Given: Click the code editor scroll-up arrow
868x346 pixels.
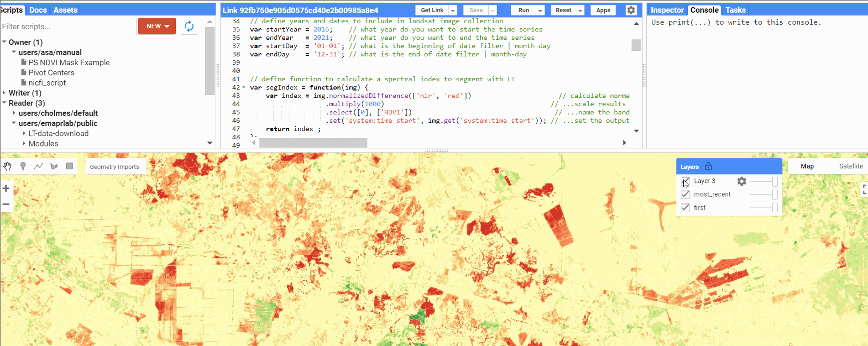Looking at the screenshot, I should click(x=636, y=24).
